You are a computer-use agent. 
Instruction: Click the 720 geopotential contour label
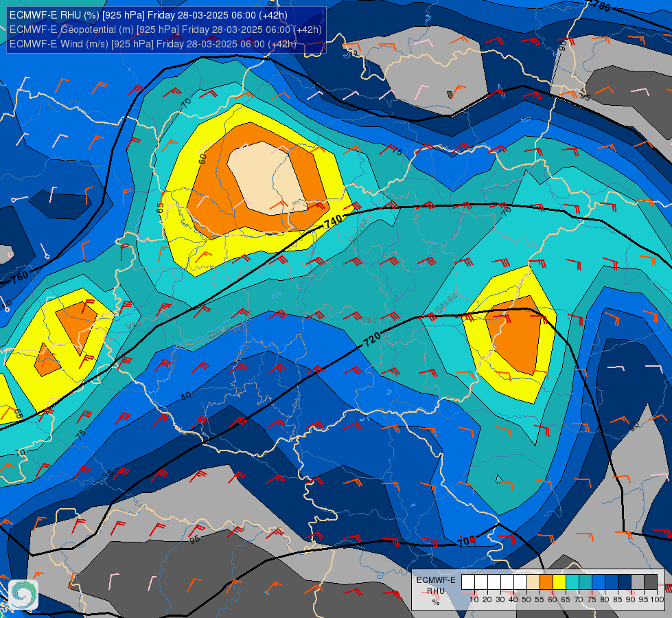pos(371,339)
